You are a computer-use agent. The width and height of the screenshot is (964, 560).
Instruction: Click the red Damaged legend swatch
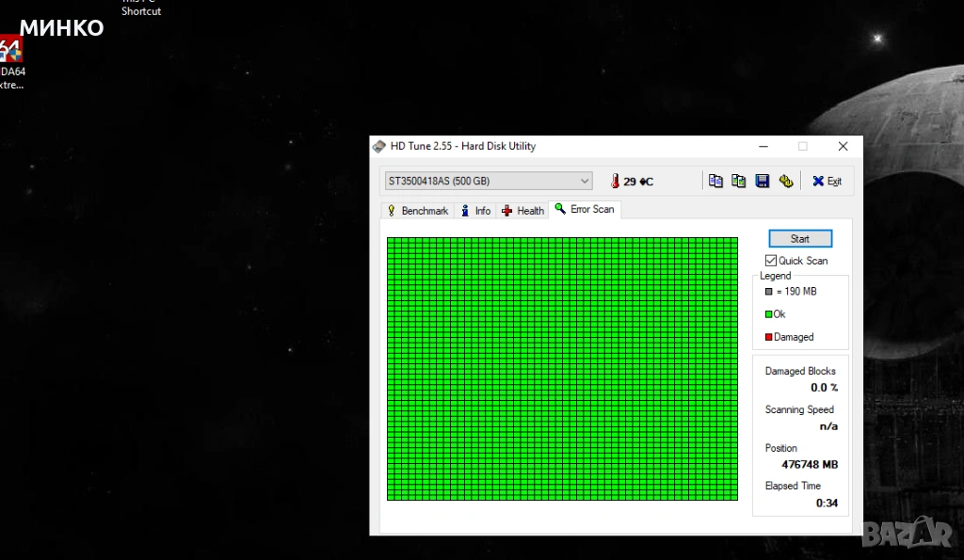tap(768, 337)
